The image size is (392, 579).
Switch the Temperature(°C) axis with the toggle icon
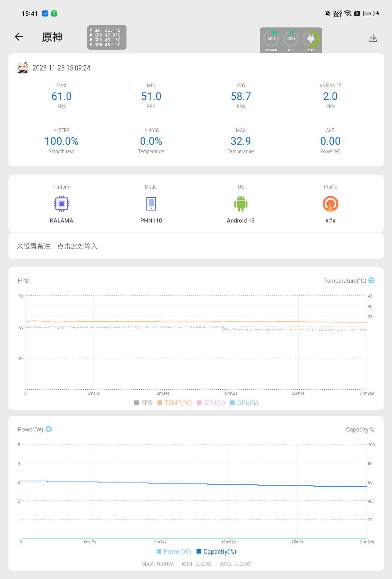[371, 280]
